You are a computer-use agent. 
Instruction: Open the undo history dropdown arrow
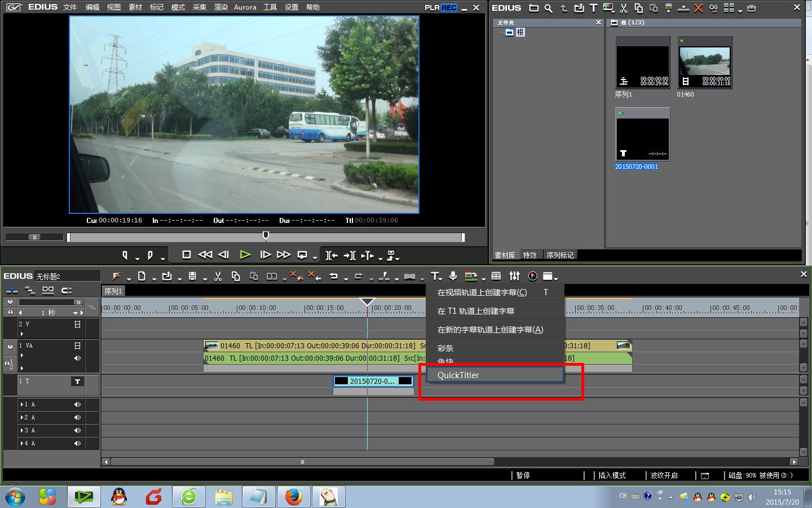tap(346, 278)
